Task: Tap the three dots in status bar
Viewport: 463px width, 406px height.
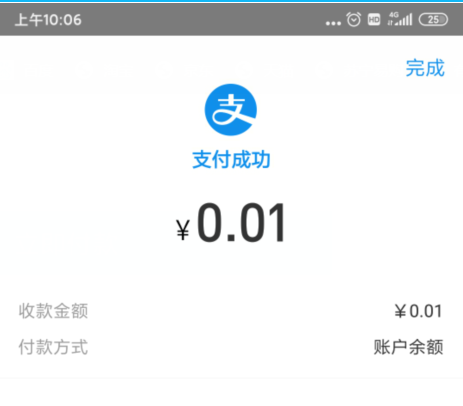Action: click(x=333, y=23)
